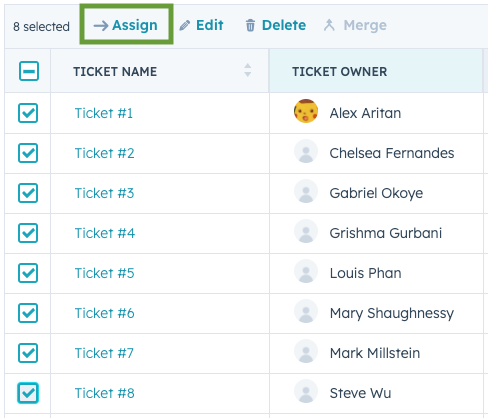The height and width of the screenshot is (418, 488).
Task: Click the Merge icon
Action: tap(329, 25)
